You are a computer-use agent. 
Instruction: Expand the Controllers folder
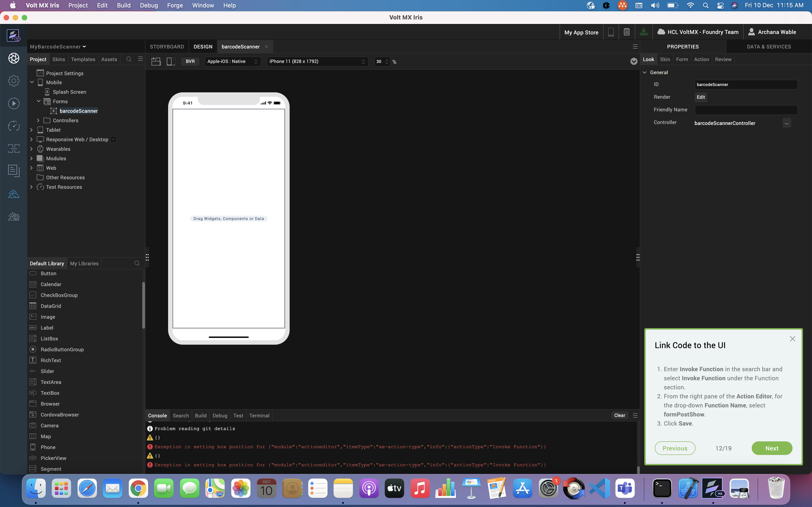[x=38, y=120]
